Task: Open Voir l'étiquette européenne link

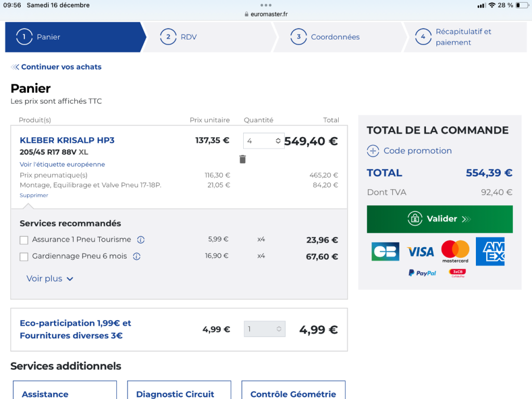Action: (x=62, y=164)
